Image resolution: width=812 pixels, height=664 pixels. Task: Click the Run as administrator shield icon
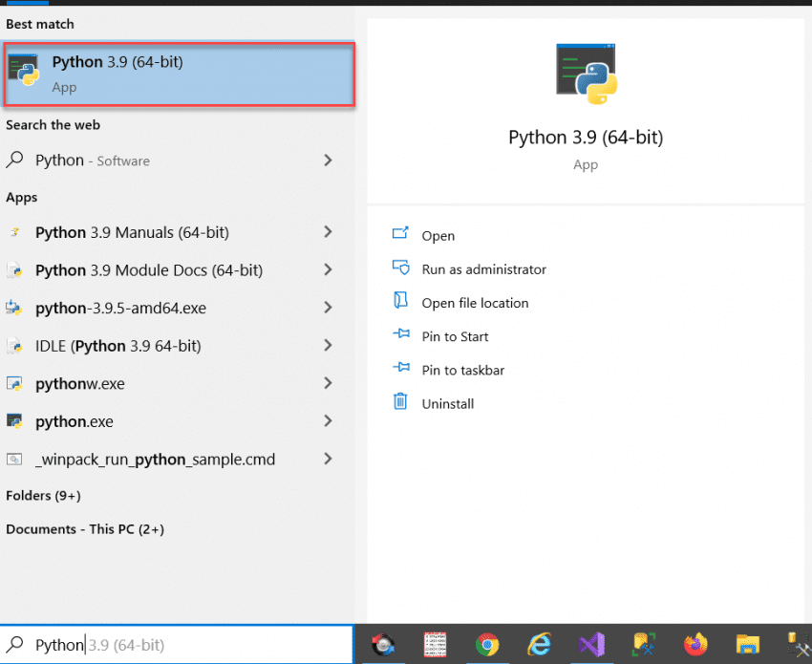(x=400, y=268)
